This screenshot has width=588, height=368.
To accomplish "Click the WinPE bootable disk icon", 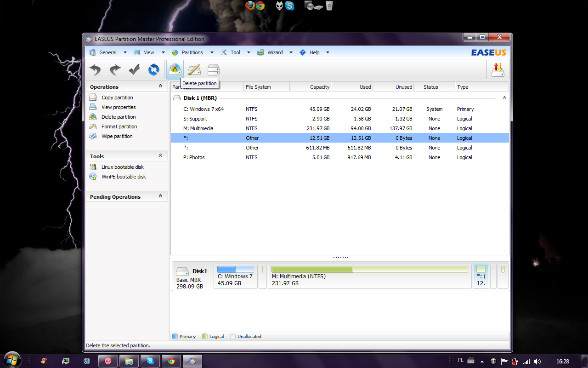I will tap(93, 177).
